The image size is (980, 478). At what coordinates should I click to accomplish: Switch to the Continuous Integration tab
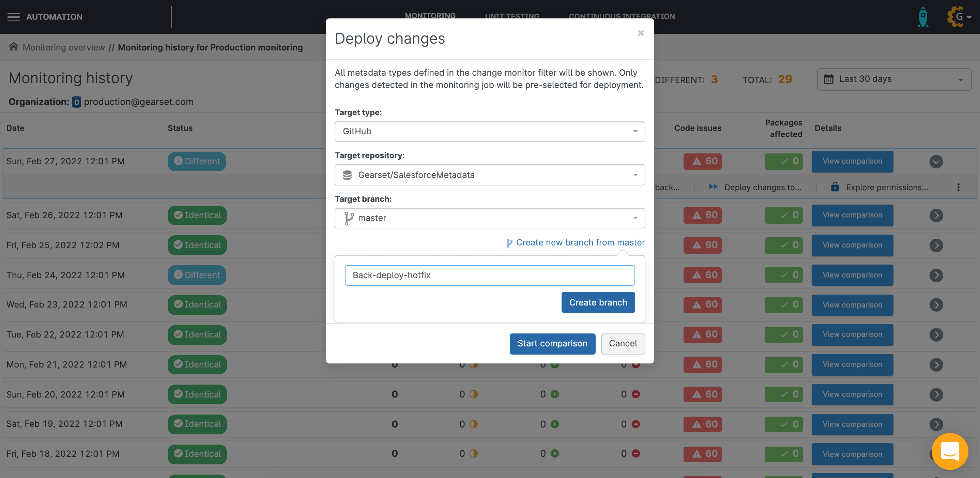(x=621, y=16)
